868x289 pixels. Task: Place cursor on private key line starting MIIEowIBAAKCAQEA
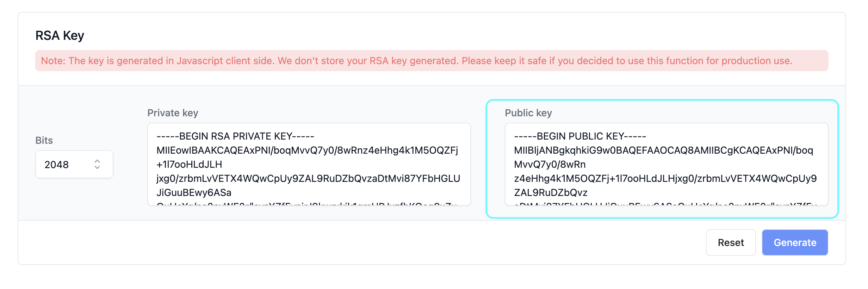point(307,150)
